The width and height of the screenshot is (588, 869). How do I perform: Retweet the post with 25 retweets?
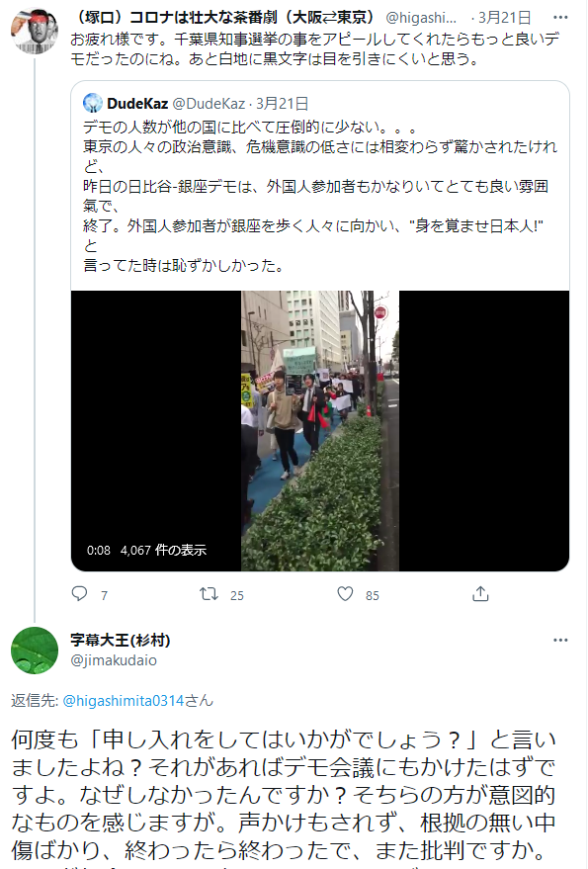pyautogui.click(x=209, y=594)
